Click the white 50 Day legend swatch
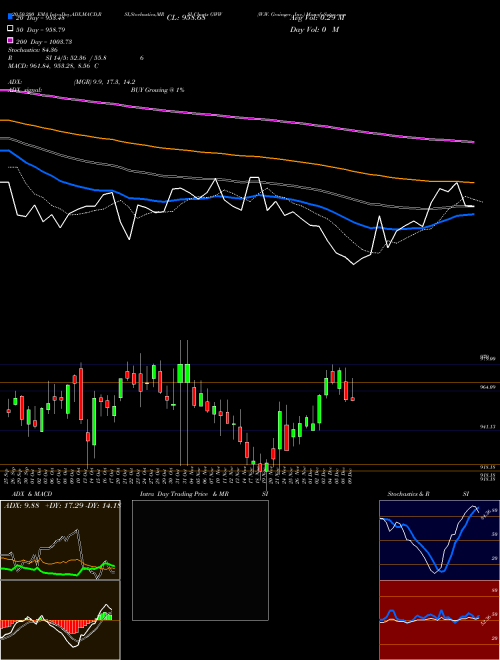 [10, 29]
